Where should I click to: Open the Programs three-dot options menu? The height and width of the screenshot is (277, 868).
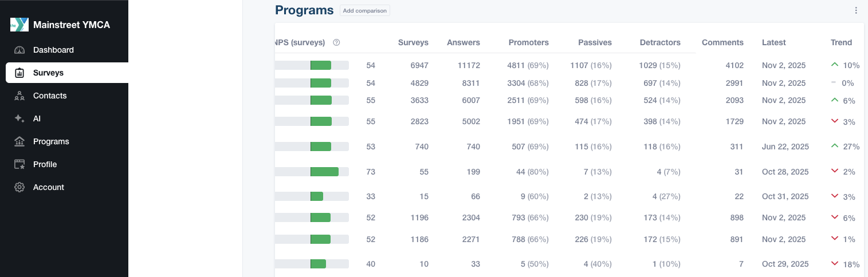click(x=856, y=10)
